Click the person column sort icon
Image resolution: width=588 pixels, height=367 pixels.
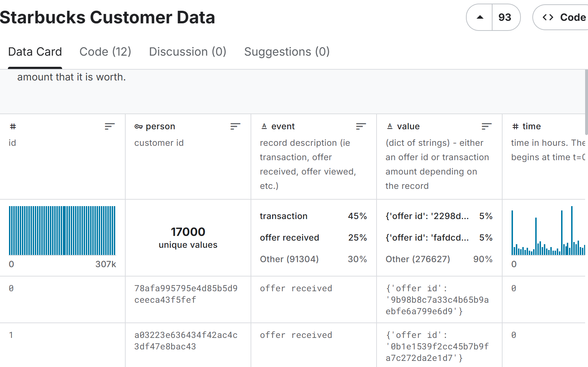coord(235,126)
